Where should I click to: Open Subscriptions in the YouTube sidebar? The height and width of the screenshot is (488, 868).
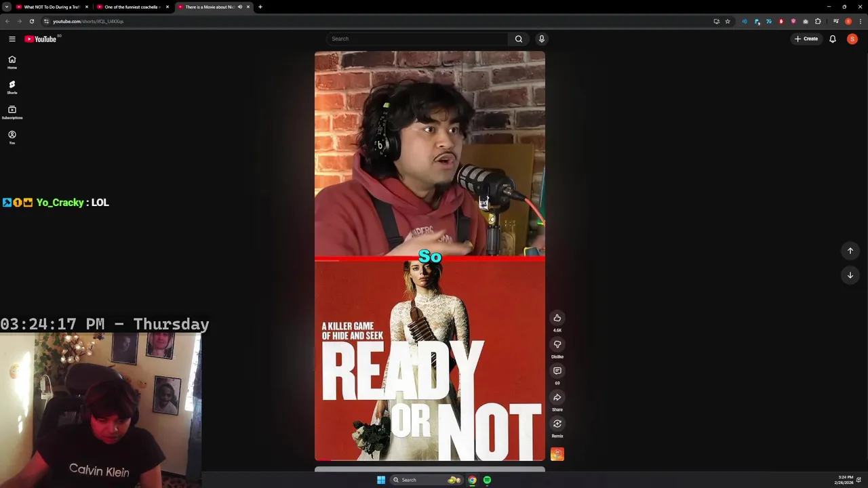12,113
